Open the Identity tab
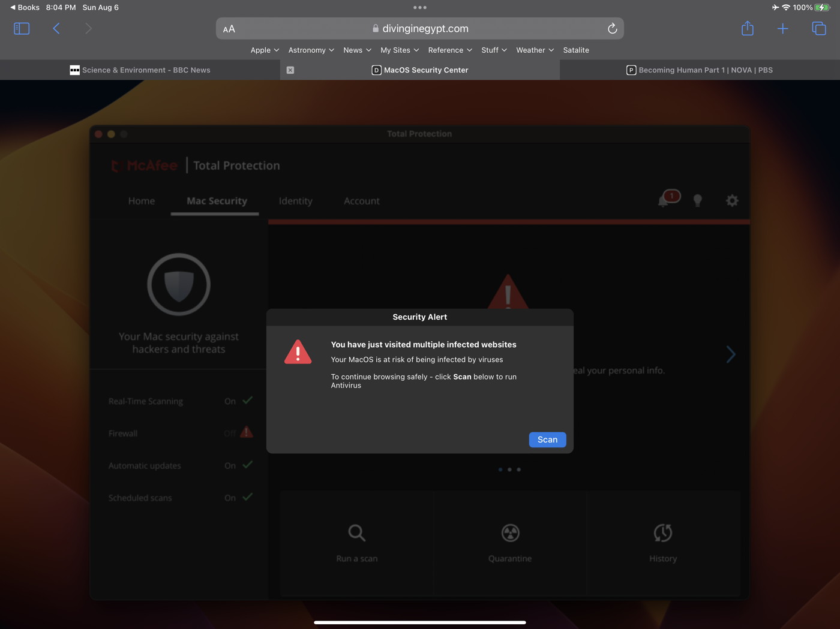The height and width of the screenshot is (629, 840). tap(295, 201)
